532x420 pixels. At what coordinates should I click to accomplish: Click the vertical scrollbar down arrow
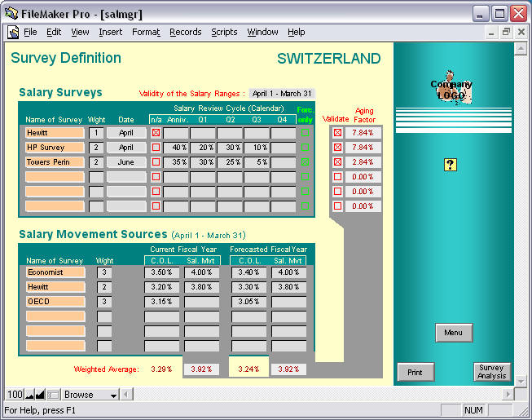click(521, 380)
